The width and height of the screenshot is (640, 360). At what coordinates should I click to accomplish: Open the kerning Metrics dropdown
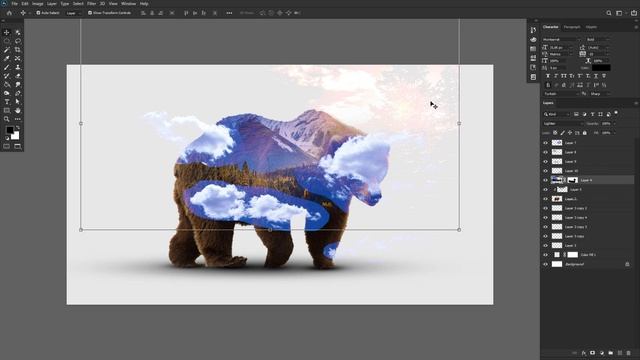tap(561, 54)
